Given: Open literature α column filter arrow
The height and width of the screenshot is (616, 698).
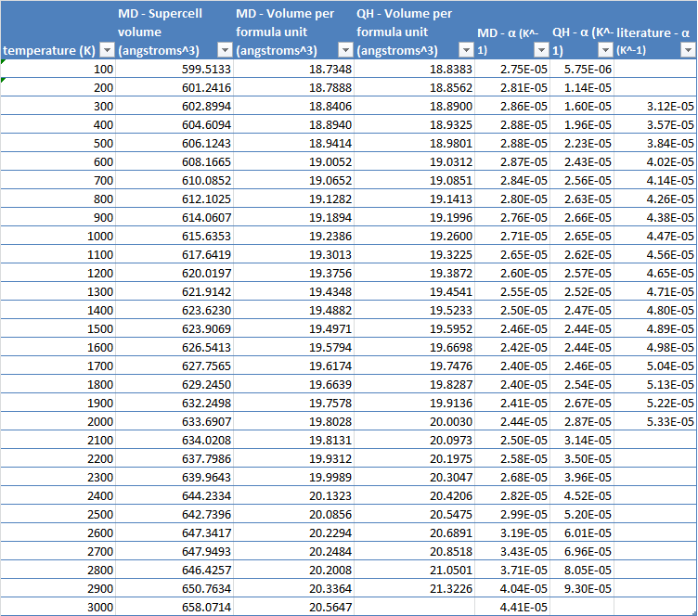Looking at the screenshot, I should pos(688,50).
